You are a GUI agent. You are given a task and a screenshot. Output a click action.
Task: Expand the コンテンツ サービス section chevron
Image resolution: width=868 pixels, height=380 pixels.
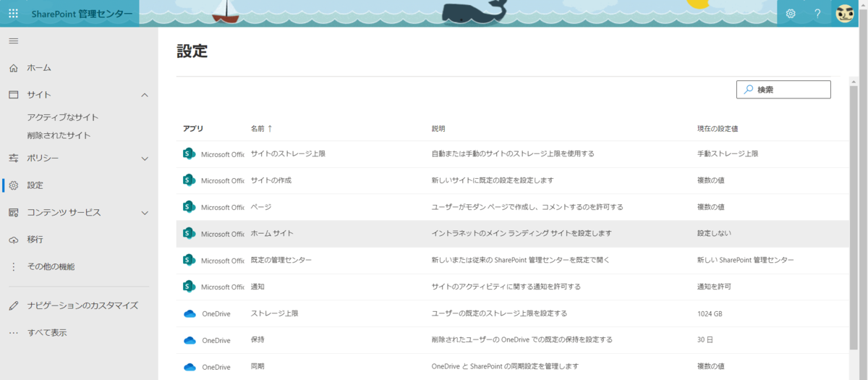[x=145, y=213]
